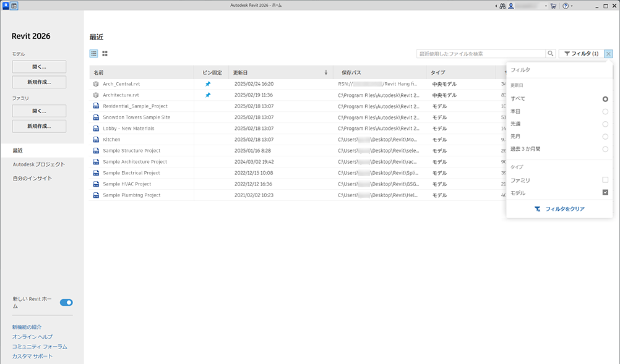
Task: Sort by the タイプ column header
Action: pos(460,73)
